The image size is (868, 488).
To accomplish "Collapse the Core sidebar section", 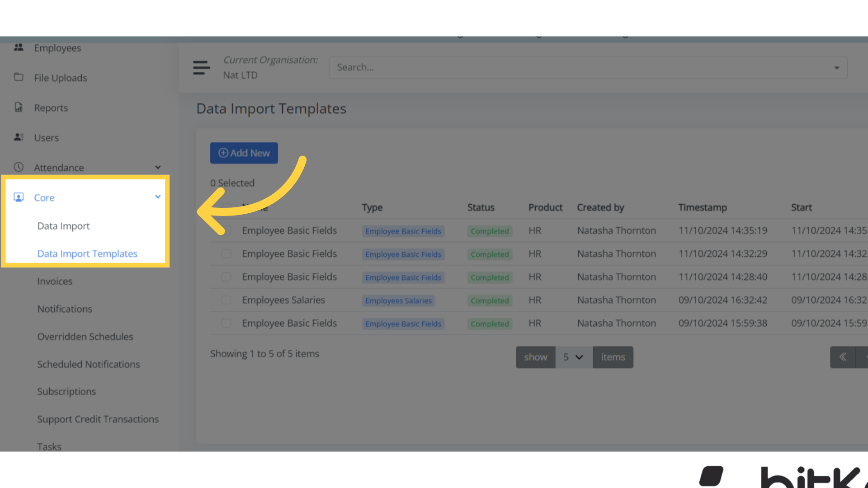I will click(158, 197).
